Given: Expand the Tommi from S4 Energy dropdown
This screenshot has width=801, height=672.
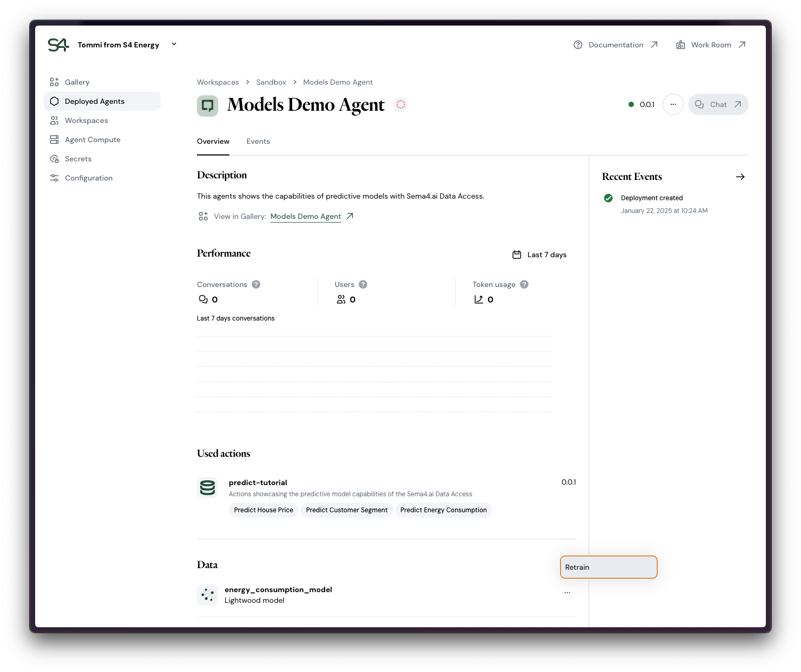Looking at the screenshot, I should point(174,44).
